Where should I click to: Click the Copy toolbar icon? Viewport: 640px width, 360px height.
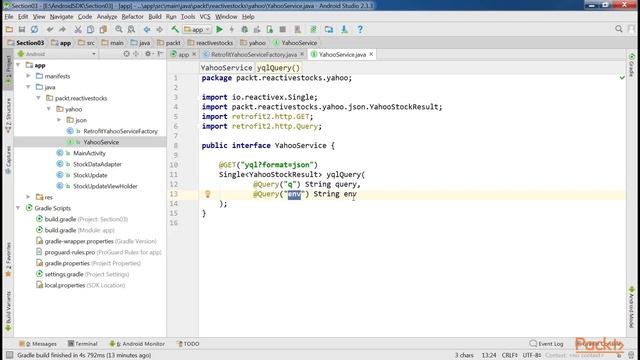coord(90,29)
